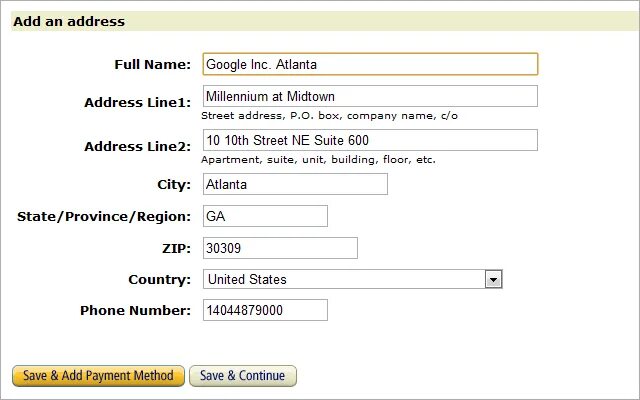Image resolution: width=640 pixels, height=400 pixels.
Task: Click the City label text
Action: pyautogui.click(x=174, y=185)
